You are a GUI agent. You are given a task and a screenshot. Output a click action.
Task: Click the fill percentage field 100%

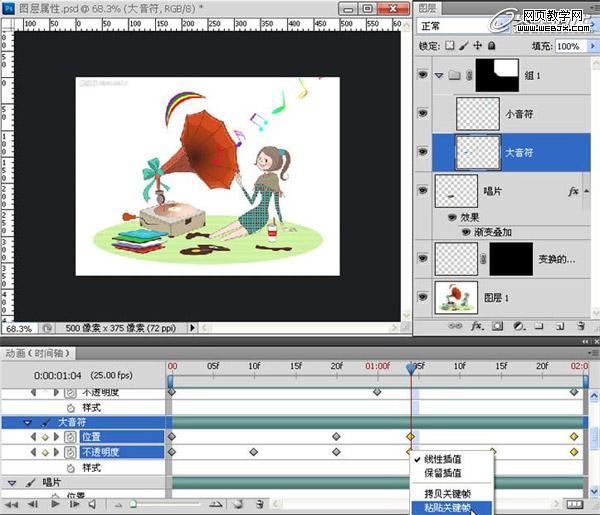(x=568, y=47)
